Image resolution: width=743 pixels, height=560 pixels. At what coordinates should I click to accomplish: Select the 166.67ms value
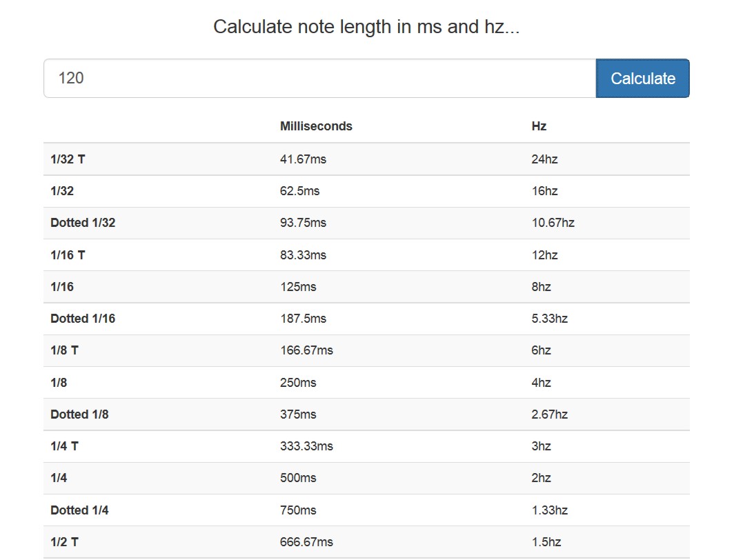tap(306, 350)
